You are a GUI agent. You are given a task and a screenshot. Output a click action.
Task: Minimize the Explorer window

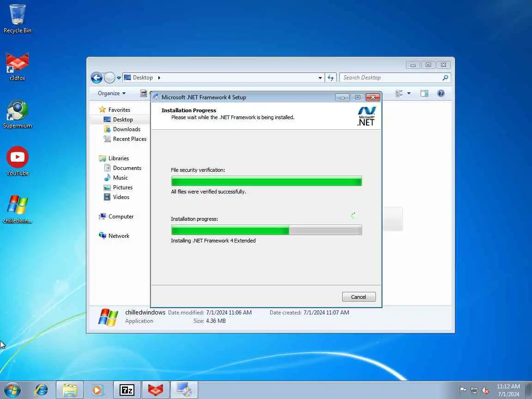(x=413, y=65)
